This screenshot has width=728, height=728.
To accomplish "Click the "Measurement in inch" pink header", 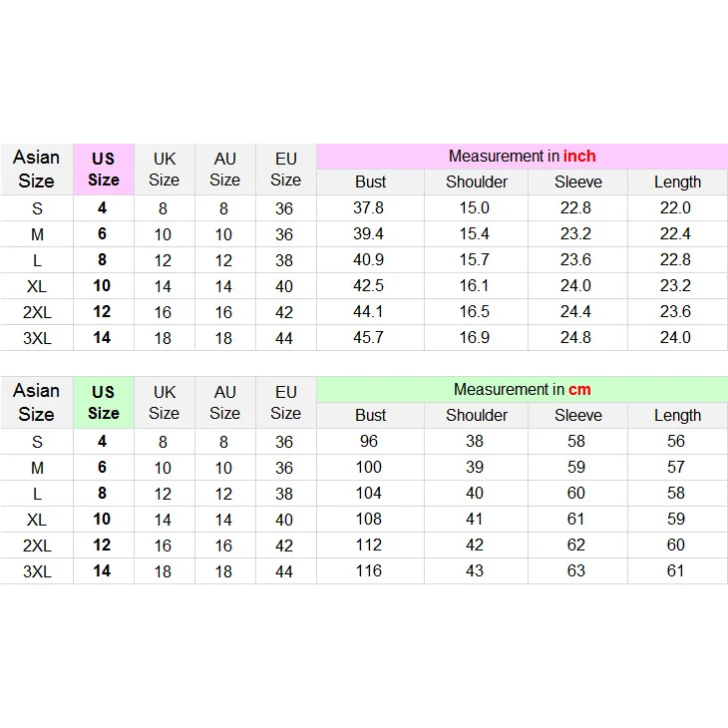I will (x=522, y=156).
